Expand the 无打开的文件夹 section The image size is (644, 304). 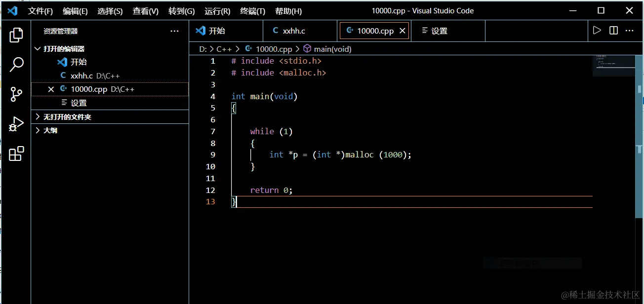click(x=110, y=117)
